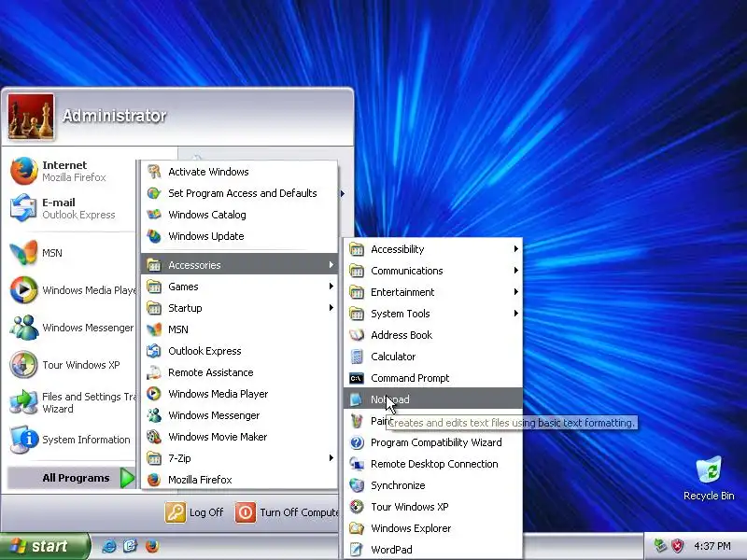Click the start button
This screenshot has height=560, width=747.
pyautogui.click(x=45, y=546)
